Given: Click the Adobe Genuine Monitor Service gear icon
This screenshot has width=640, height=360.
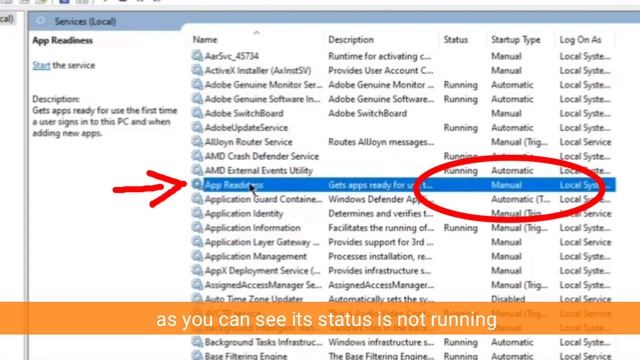Looking at the screenshot, I should point(197,84).
